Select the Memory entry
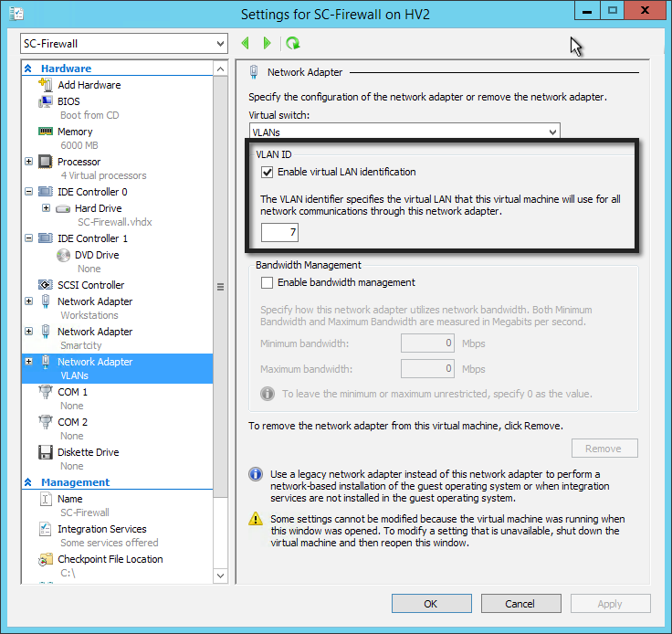672x634 pixels. pos(75,132)
